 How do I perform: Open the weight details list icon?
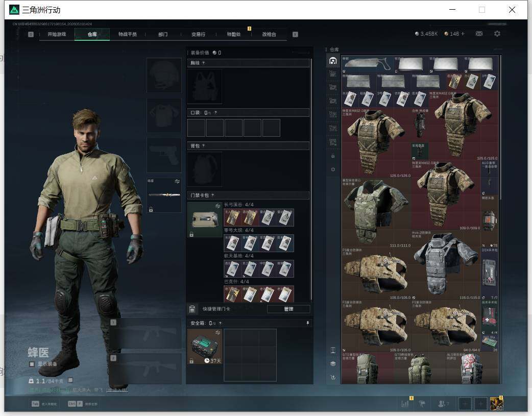(x=70, y=380)
